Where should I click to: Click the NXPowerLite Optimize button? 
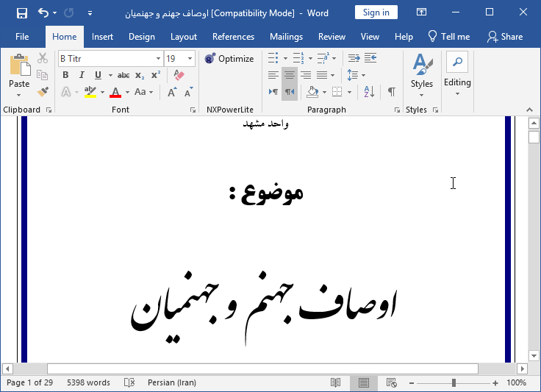(229, 59)
